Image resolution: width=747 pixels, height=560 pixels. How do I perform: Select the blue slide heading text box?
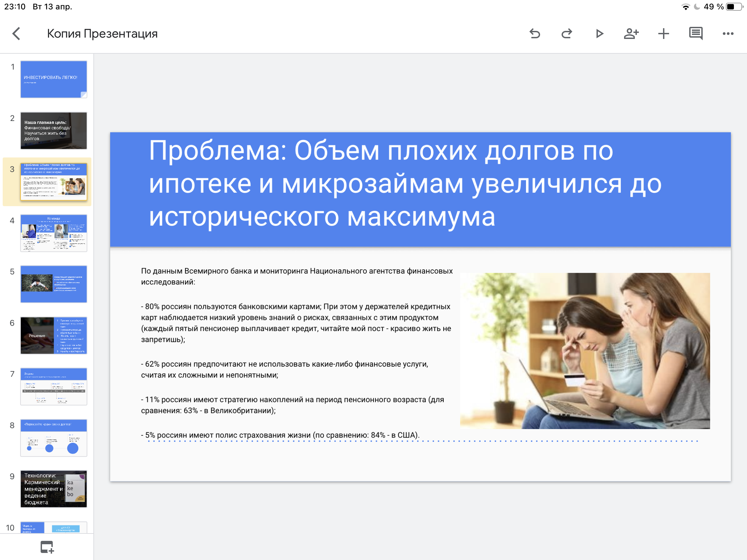click(x=405, y=184)
